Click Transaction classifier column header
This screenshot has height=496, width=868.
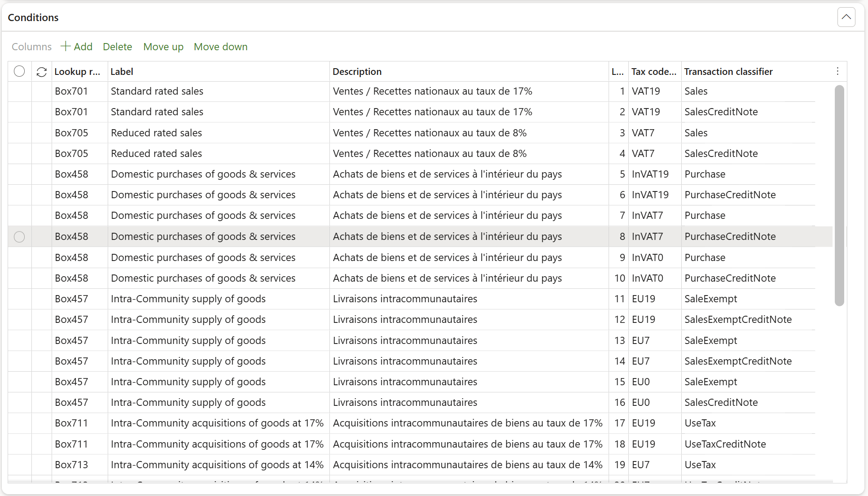click(x=728, y=72)
